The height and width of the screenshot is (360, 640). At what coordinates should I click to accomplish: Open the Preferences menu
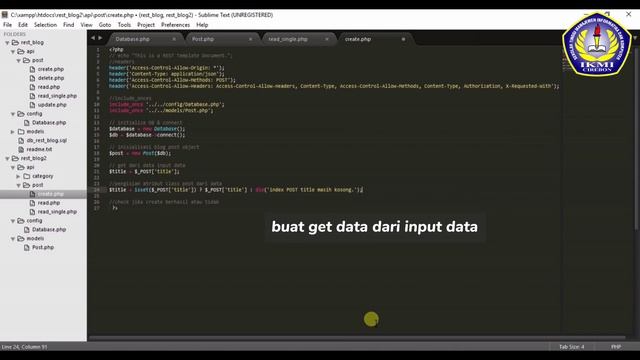tap(176, 25)
